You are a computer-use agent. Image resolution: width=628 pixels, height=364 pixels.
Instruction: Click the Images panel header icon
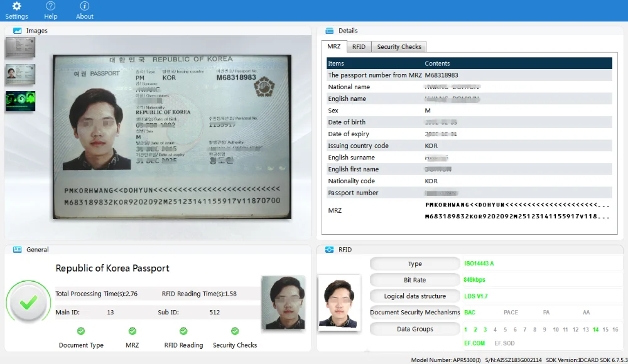pyautogui.click(x=17, y=31)
